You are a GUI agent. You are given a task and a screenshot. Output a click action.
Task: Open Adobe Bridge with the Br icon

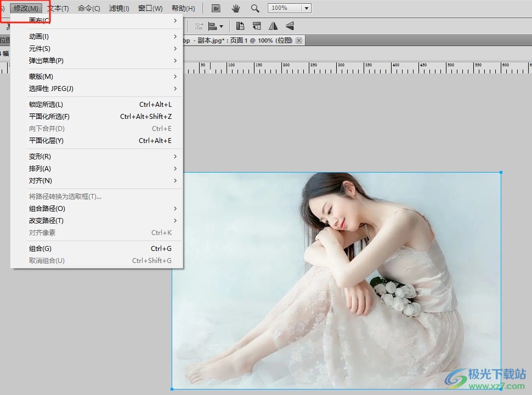pos(216,8)
